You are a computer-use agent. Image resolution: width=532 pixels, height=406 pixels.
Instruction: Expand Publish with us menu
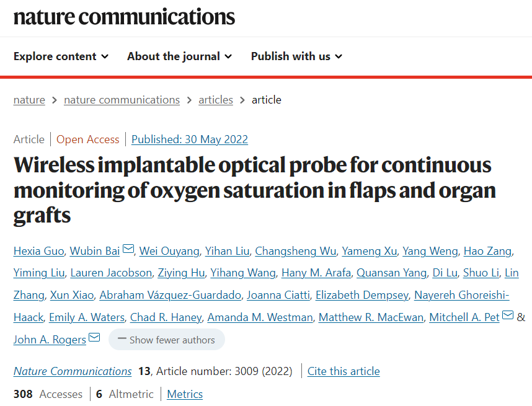click(296, 56)
